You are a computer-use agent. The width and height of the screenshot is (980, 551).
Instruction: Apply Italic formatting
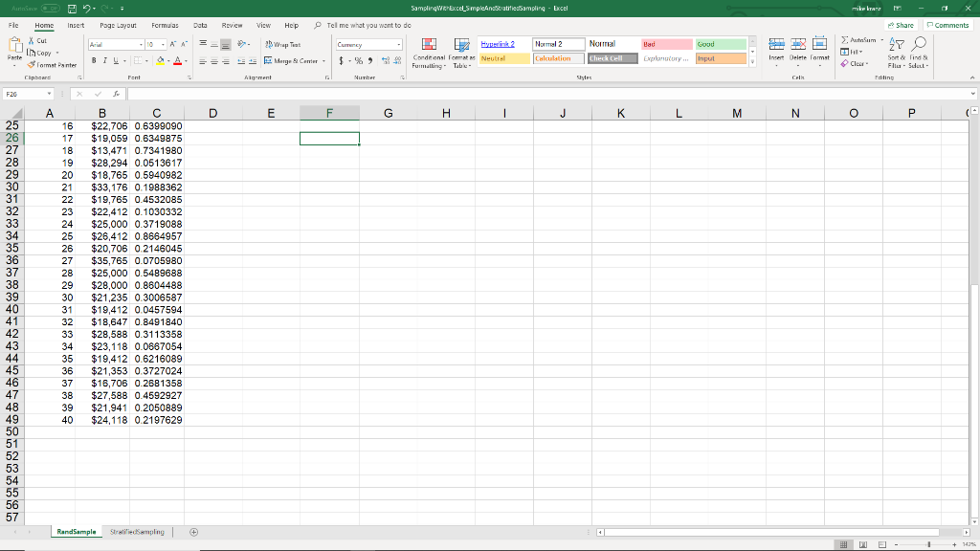[x=104, y=60]
